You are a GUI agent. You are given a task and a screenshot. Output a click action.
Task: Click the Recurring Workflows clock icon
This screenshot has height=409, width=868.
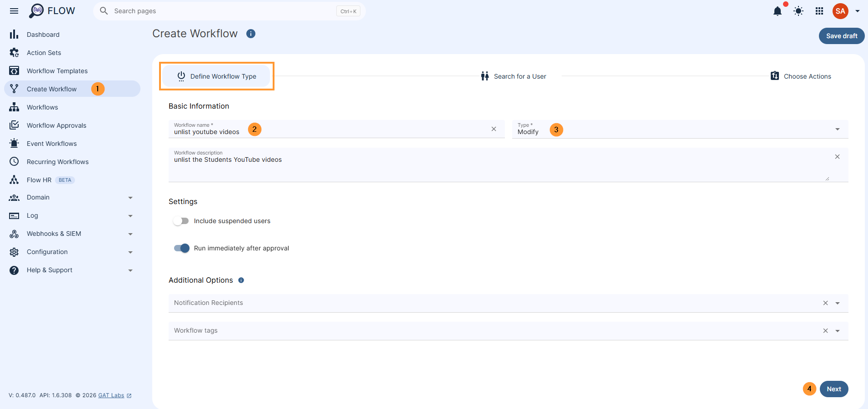[x=14, y=161]
